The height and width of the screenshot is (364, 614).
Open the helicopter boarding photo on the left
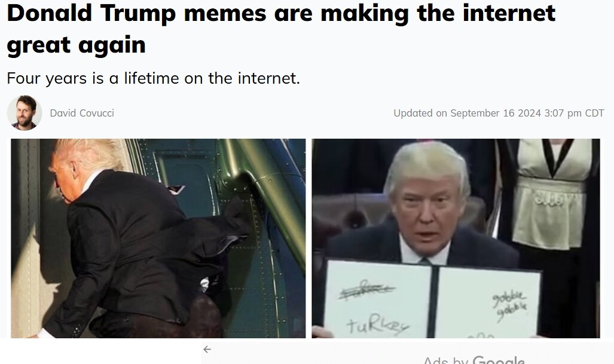tap(158, 238)
